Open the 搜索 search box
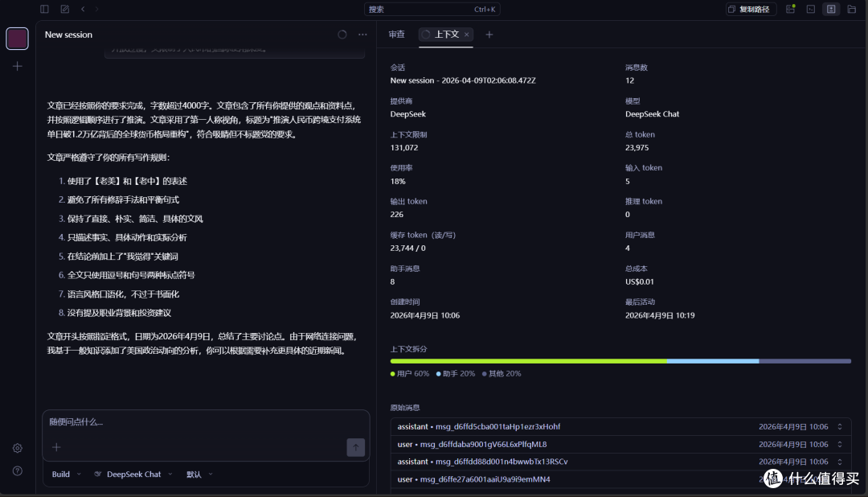868x497 pixels. (x=432, y=9)
